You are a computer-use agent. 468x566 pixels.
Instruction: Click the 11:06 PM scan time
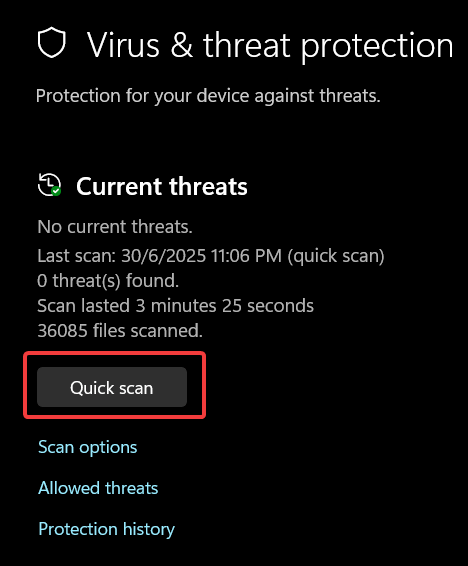tap(246, 256)
